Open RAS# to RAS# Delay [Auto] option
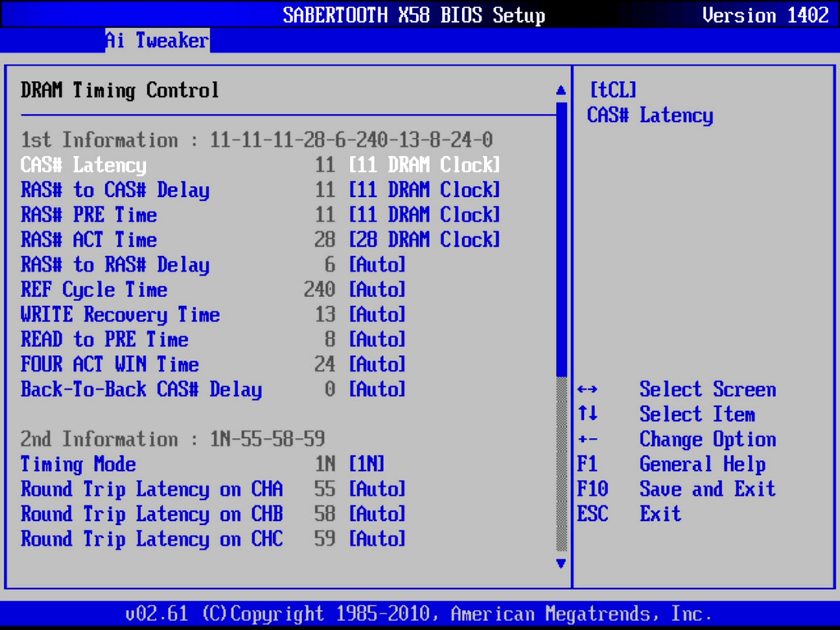This screenshot has width=840, height=630. (377, 265)
